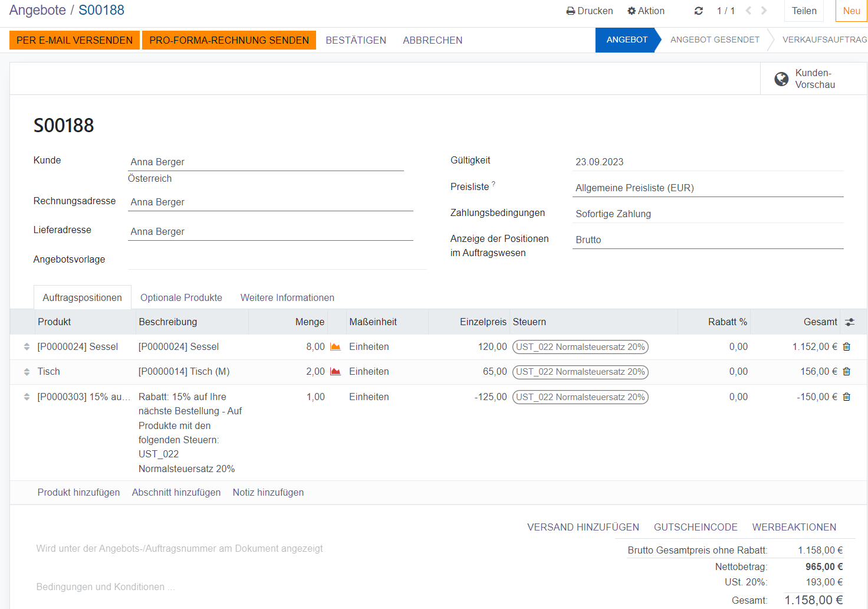This screenshot has width=868, height=609.
Task: Click the refresh icon next to pager
Action: coord(699,11)
